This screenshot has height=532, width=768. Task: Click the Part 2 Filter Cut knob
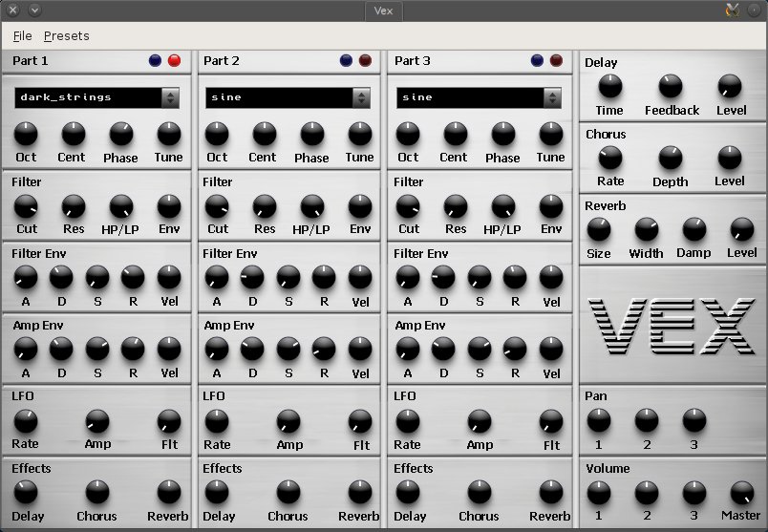217,205
